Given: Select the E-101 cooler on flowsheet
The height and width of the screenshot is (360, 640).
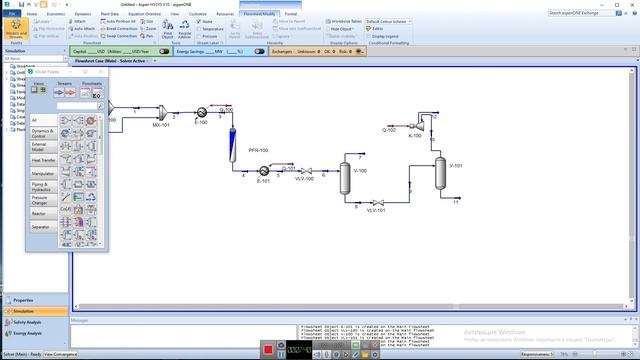Looking at the screenshot, I should click(264, 171).
